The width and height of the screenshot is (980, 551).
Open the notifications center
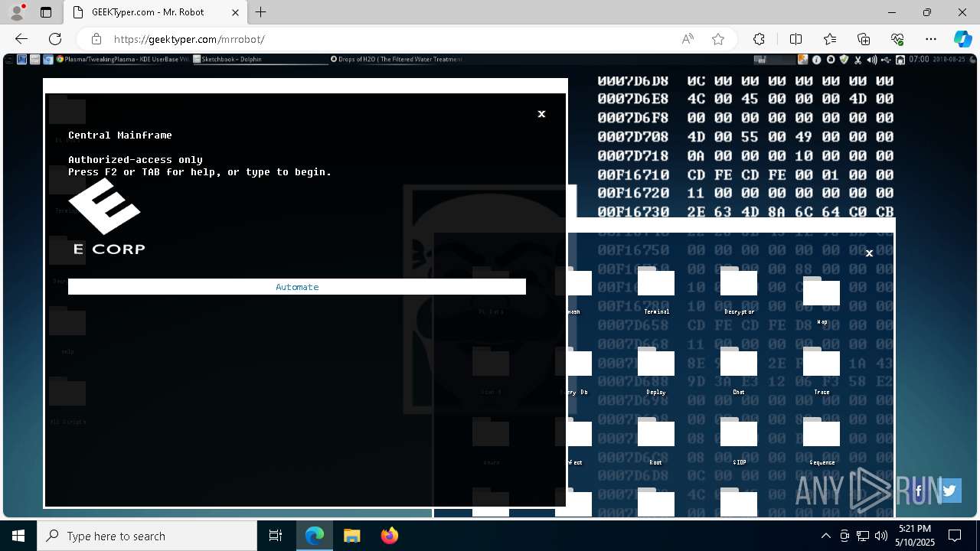pos(955,536)
